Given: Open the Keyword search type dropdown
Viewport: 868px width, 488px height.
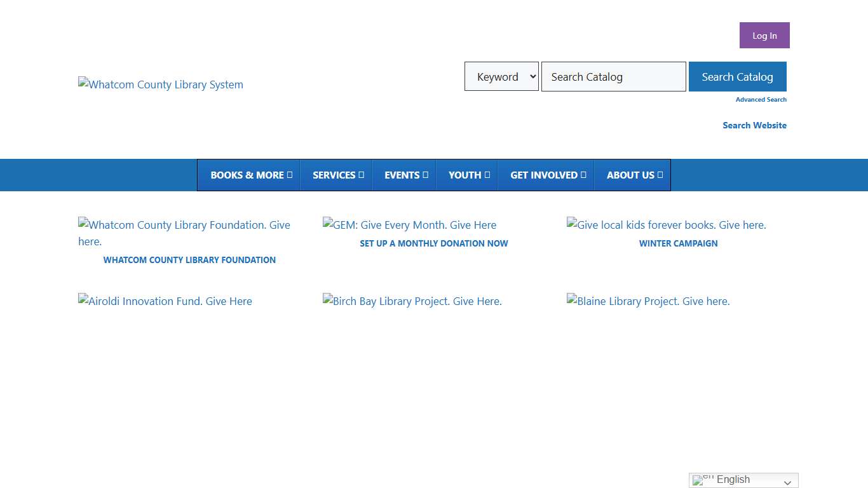Looking at the screenshot, I should pos(501,76).
